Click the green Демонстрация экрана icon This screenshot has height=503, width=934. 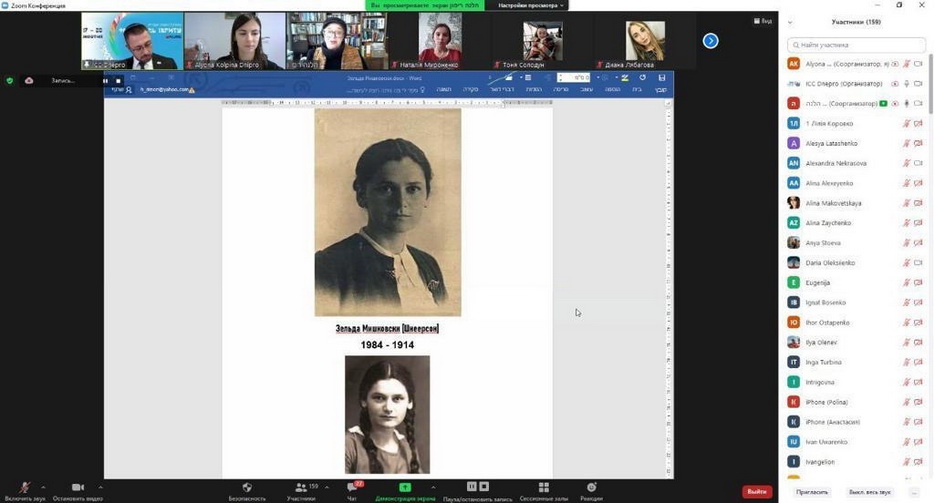pos(405,487)
